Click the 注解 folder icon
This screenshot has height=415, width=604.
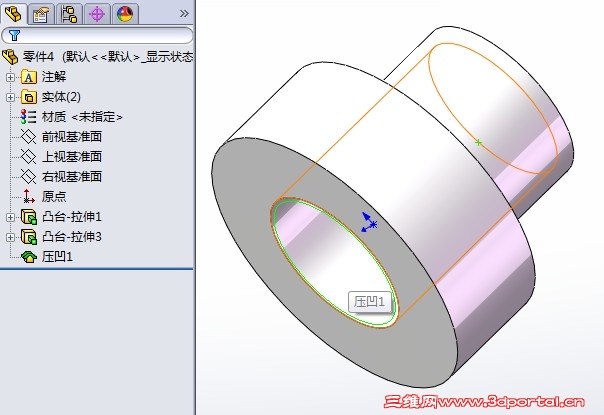tap(29, 77)
